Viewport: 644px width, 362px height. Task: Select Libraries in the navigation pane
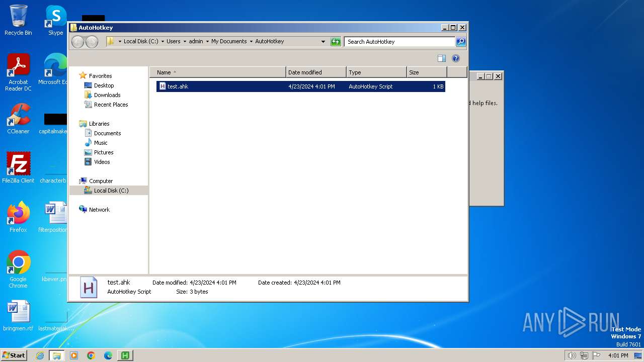[x=99, y=124]
